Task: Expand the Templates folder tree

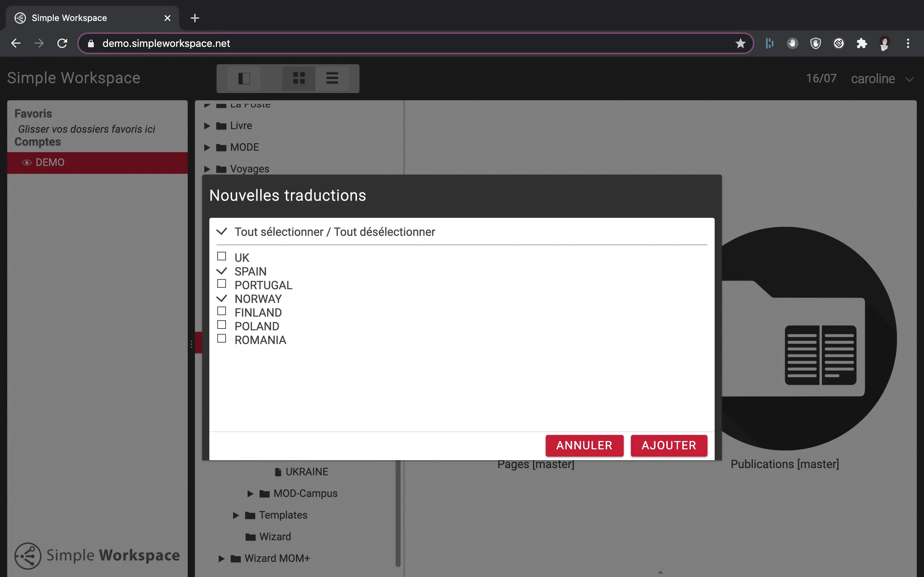Action: (236, 515)
